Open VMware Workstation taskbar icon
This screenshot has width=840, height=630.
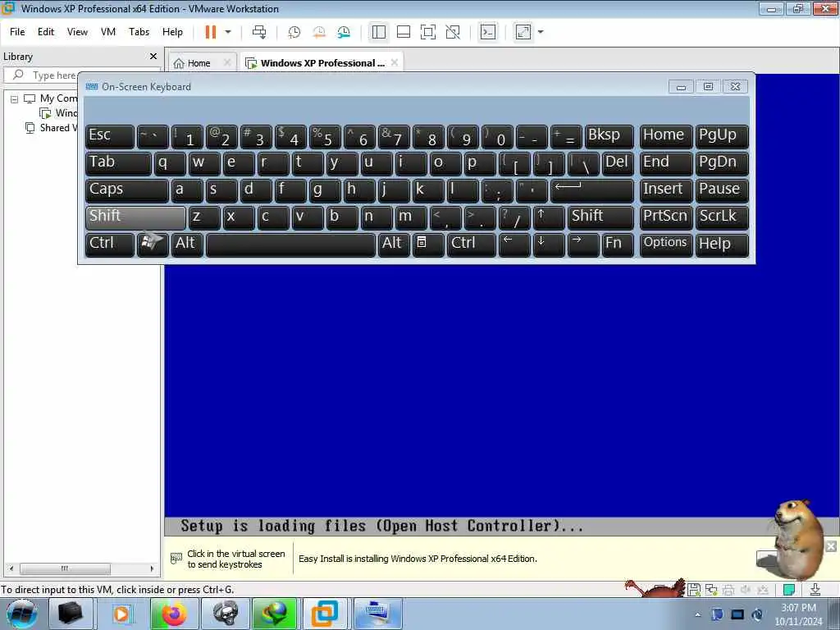(x=325, y=614)
